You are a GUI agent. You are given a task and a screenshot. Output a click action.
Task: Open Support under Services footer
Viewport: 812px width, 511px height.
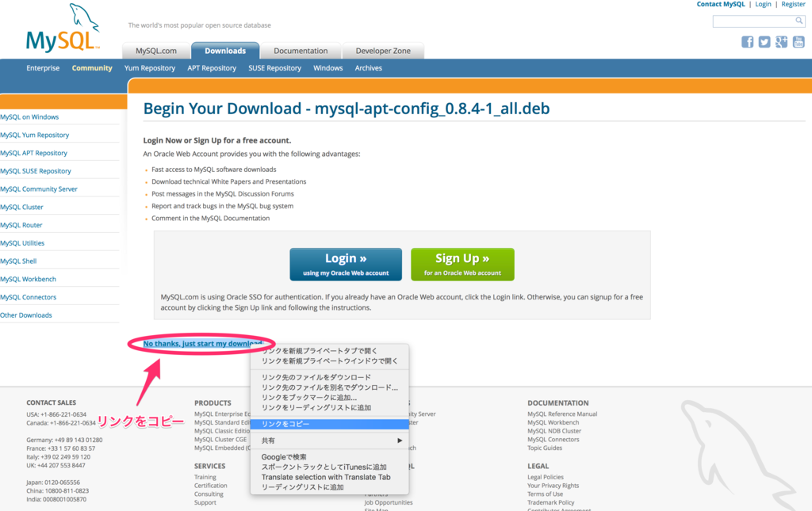pos(205,502)
